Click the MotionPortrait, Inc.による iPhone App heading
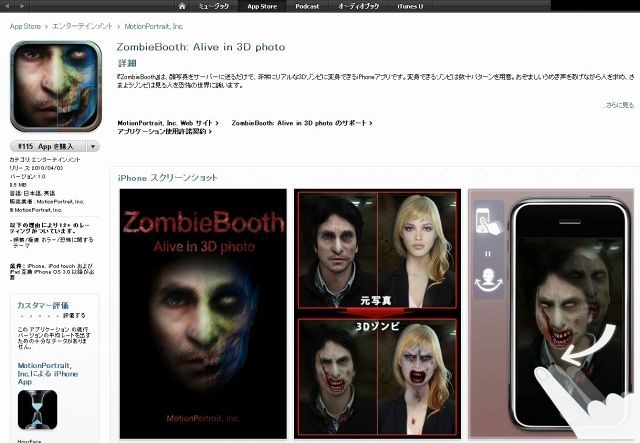 click(x=47, y=374)
